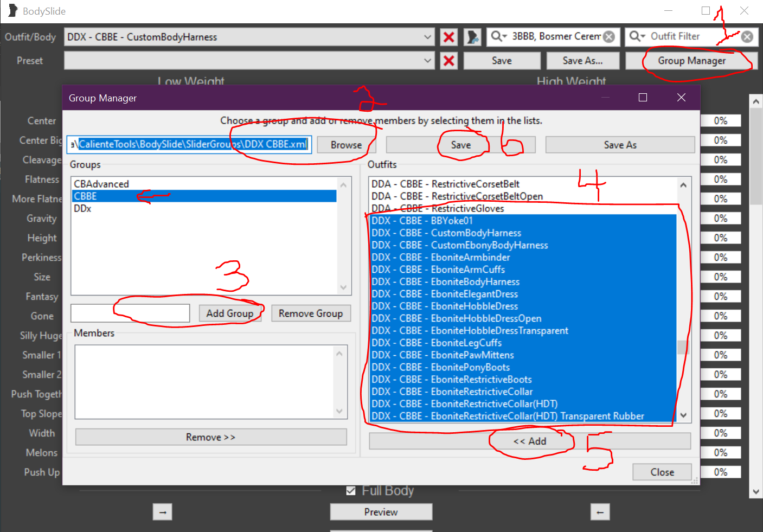The height and width of the screenshot is (532, 763).
Task: Click the Center slider value 0% box
Action: point(720,121)
